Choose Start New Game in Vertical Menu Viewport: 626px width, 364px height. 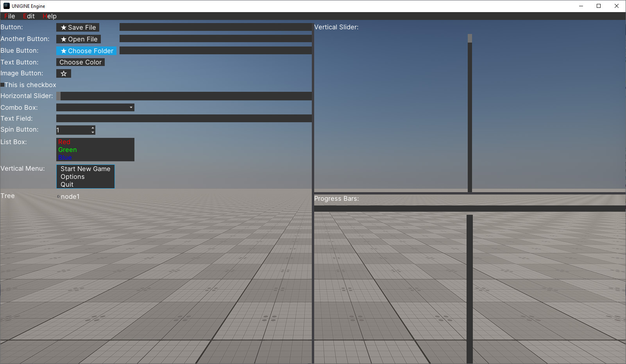(85, 169)
